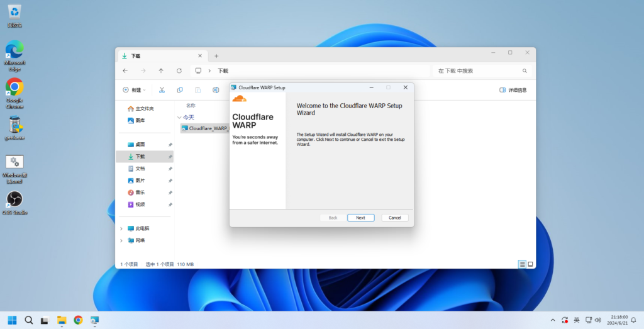The image size is (644, 329).
Task: Click the Cut scissors icon in Explorer
Action: 162,90
